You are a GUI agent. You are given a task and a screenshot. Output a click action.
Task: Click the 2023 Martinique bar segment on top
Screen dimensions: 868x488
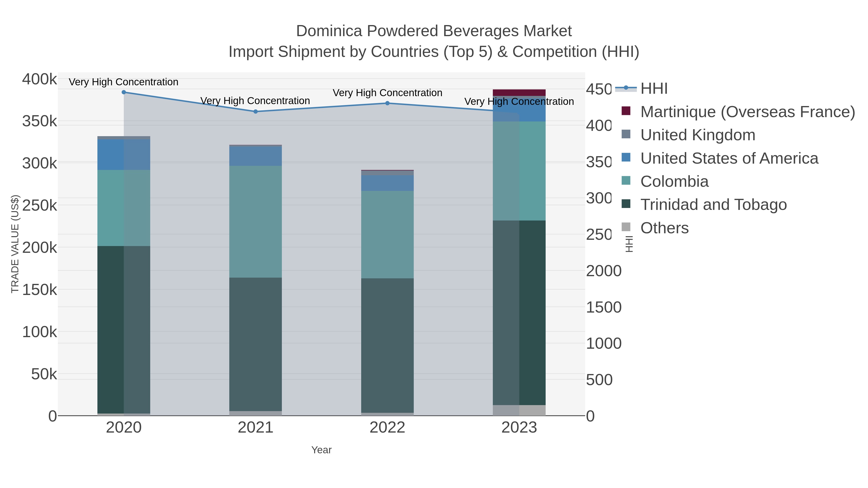point(519,93)
